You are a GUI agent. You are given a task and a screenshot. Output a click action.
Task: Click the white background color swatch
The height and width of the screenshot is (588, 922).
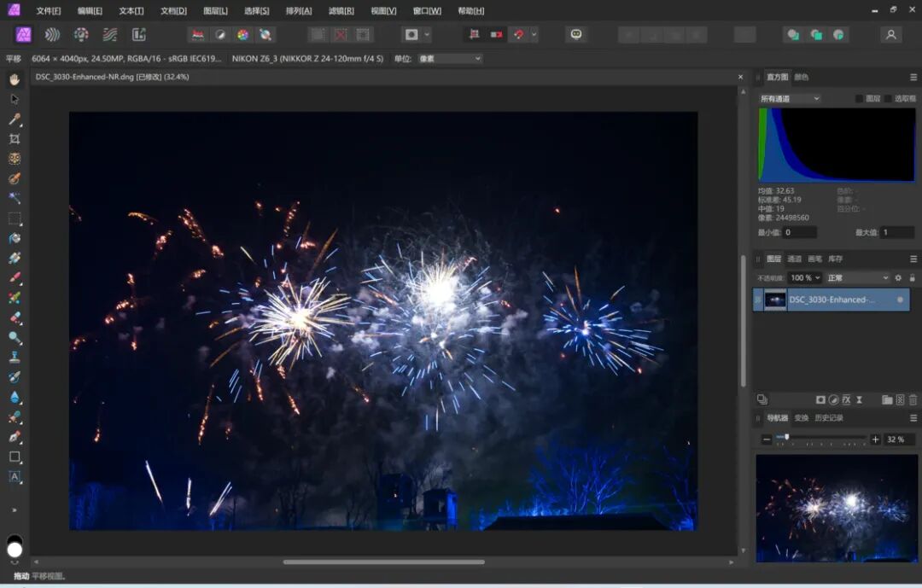pyautogui.click(x=15, y=550)
